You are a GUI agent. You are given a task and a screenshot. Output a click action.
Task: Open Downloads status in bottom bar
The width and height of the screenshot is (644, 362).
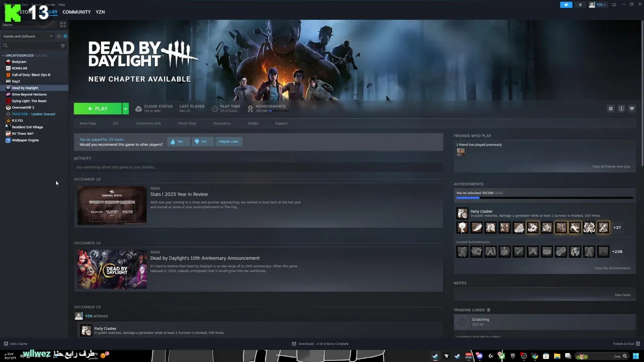click(320, 344)
